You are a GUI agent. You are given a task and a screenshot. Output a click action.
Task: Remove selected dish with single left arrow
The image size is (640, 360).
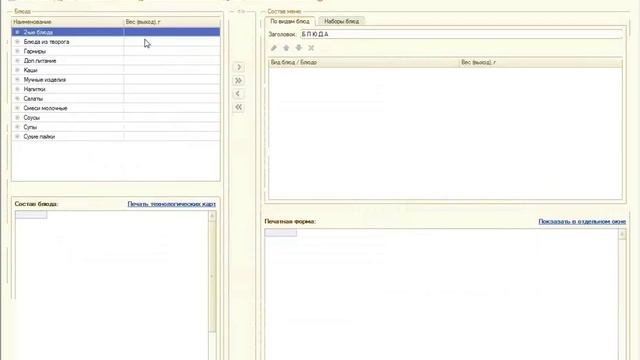(x=239, y=94)
